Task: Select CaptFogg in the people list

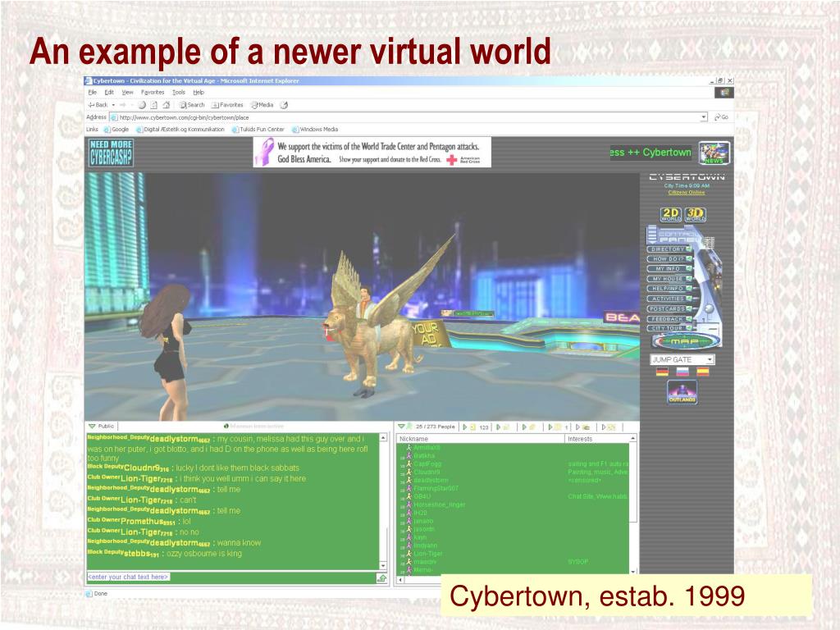Action: pos(427,464)
